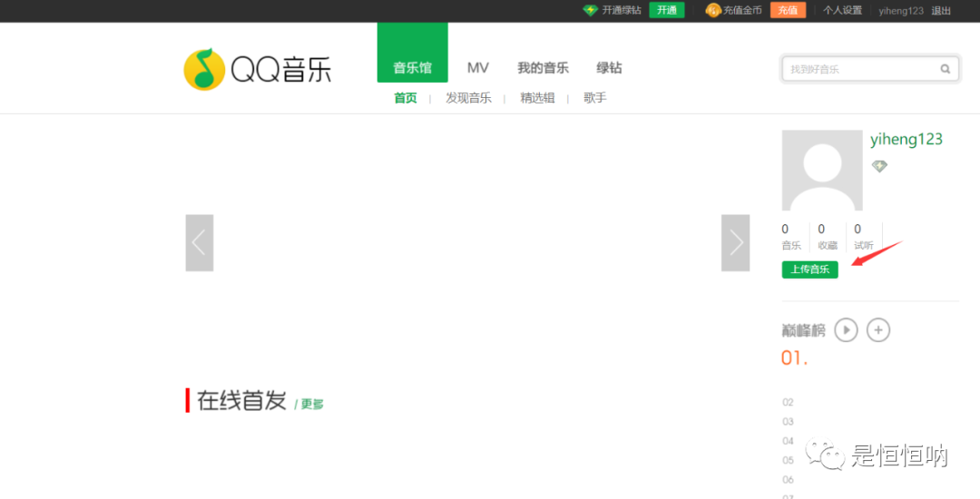980x499 pixels.
Task: Open the MV tab
Action: pyautogui.click(x=478, y=68)
